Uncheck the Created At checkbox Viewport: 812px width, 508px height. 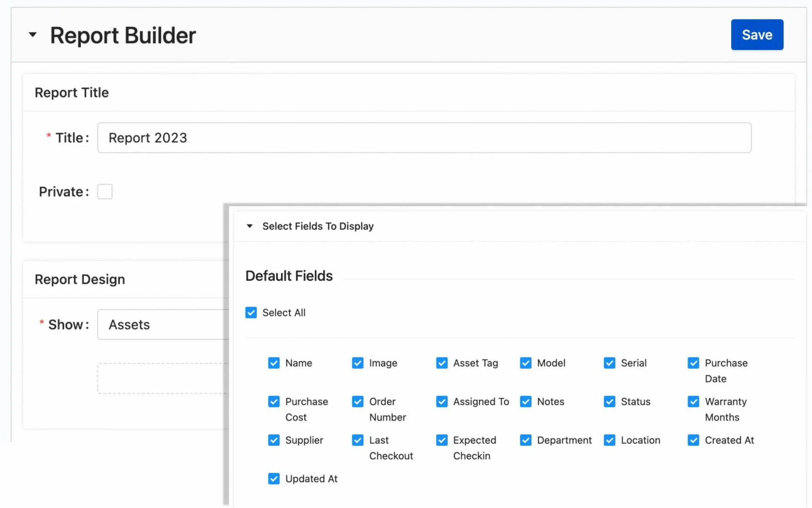click(693, 440)
